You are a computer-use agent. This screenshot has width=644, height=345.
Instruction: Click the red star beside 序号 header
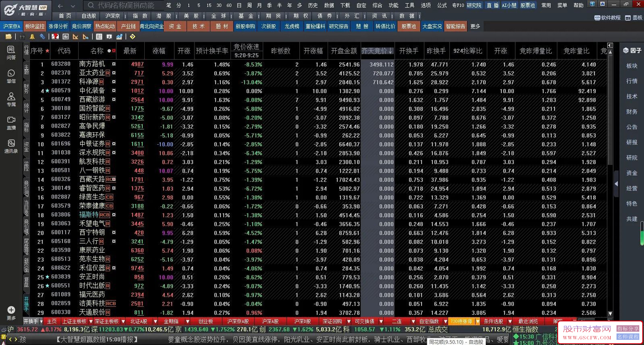click(x=47, y=51)
